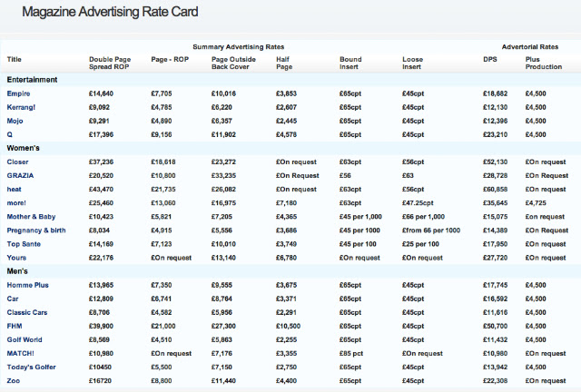Open the Kerrang! magazine link
Screen dimensions: 581x392
21,107
